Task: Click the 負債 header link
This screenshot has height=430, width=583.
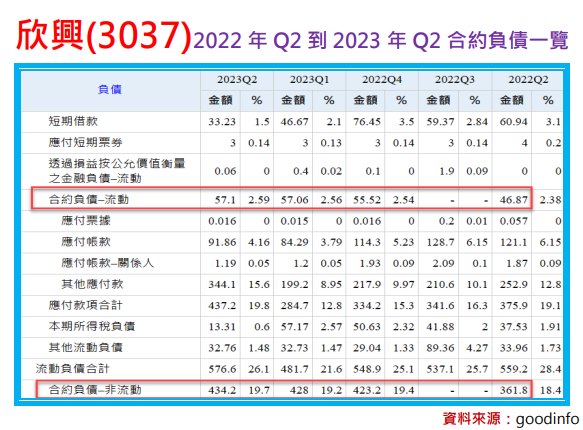Action: (x=110, y=90)
